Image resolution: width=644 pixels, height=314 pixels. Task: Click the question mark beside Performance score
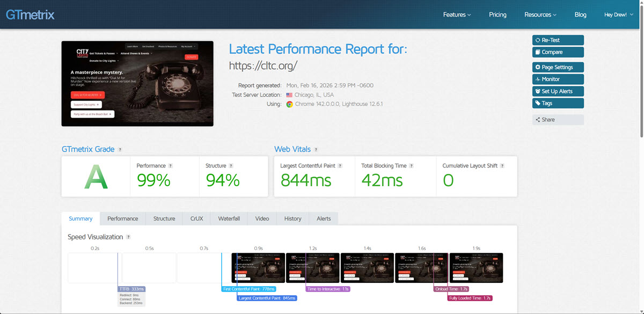click(171, 166)
